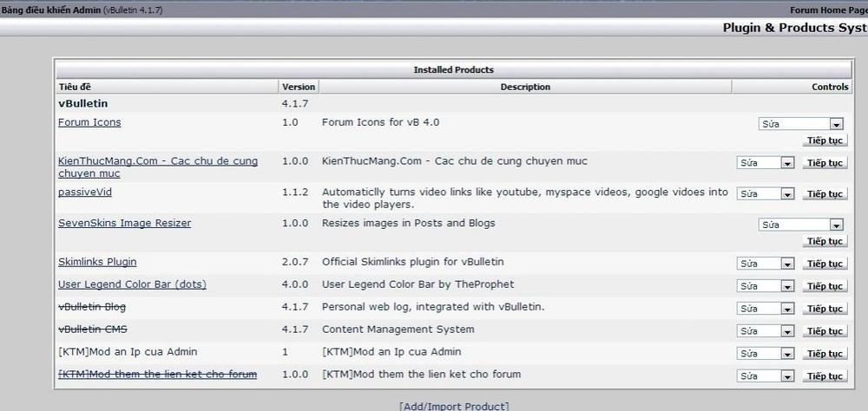Expand Sửa dropdown for [KTM]Mod them the lien ket
The height and width of the screenshot is (411, 868).
coord(766,375)
